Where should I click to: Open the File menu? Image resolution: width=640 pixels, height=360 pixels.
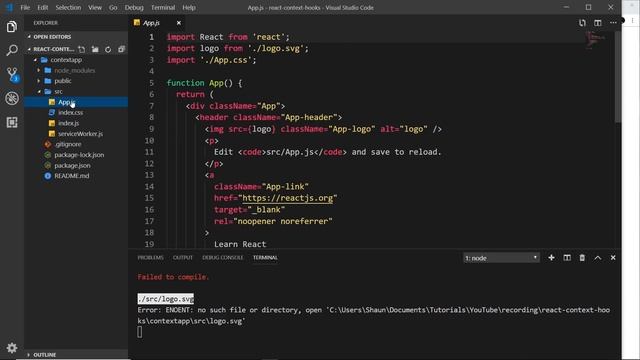click(25, 7)
